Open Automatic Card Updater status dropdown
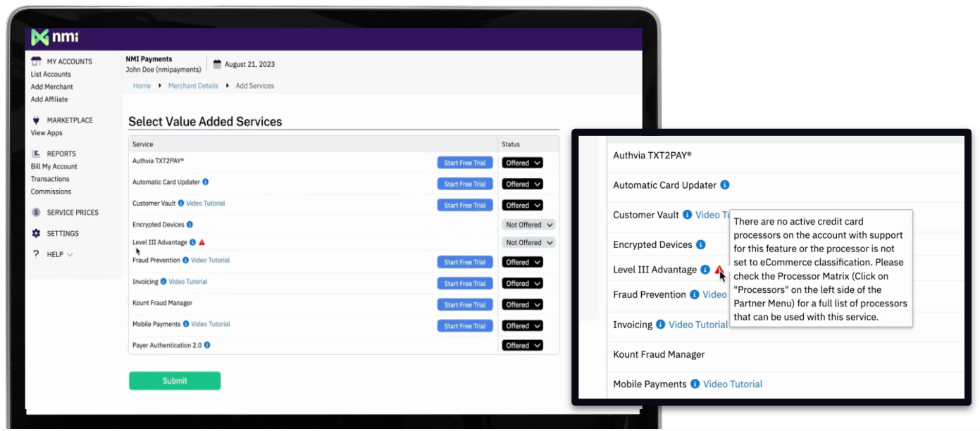Viewport: 980px width, 431px height. pos(522,184)
